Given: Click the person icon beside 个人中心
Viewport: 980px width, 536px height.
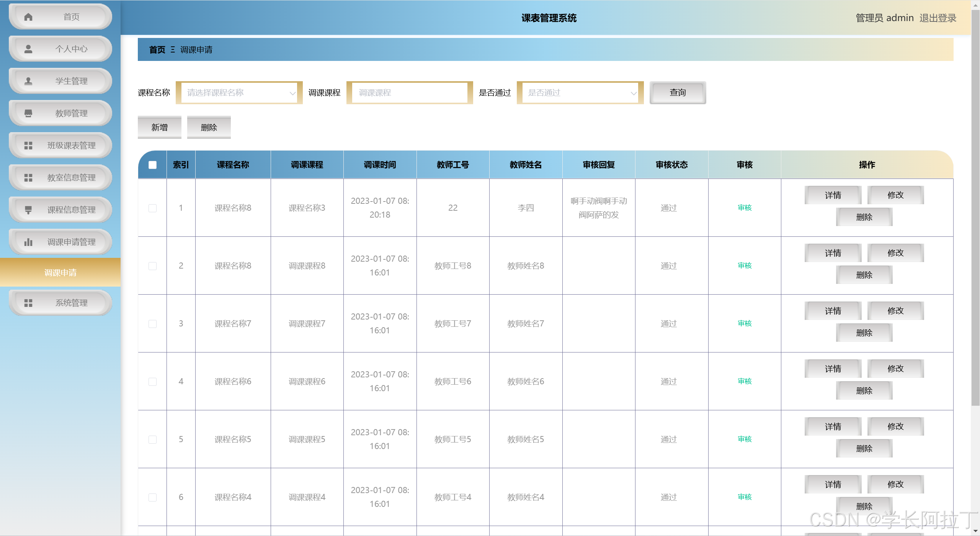Looking at the screenshot, I should click(x=28, y=49).
